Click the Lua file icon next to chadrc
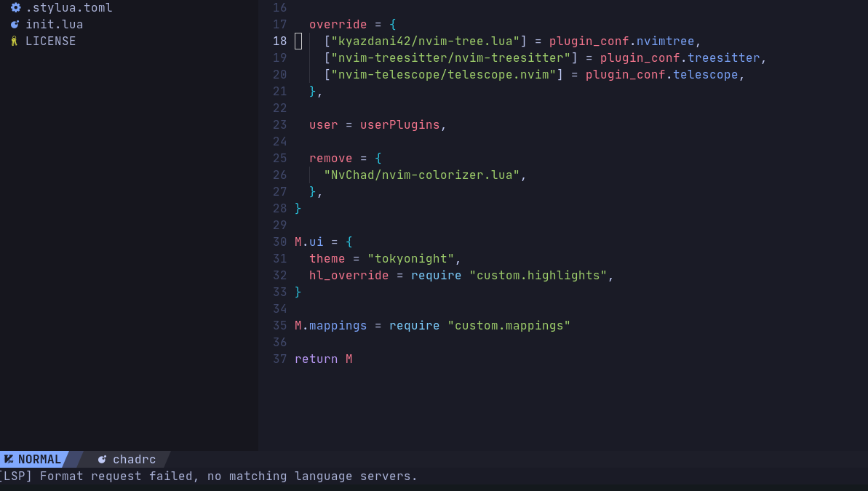The width and height of the screenshot is (868, 491). tap(103, 460)
